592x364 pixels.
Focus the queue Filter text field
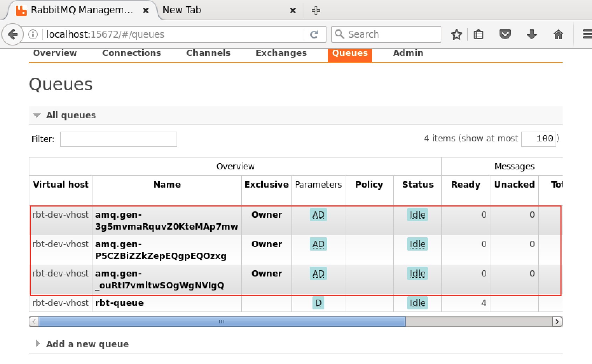tap(119, 139)
